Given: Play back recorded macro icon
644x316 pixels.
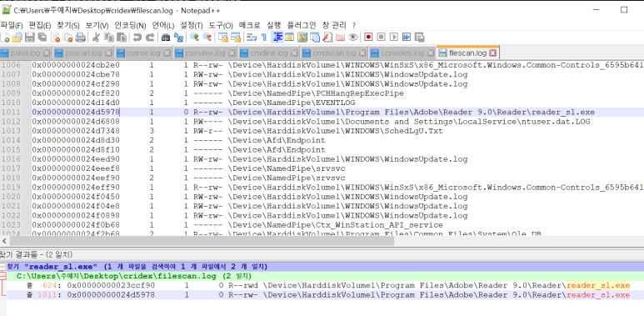Looking at the screenshot, I should (394, 38).
